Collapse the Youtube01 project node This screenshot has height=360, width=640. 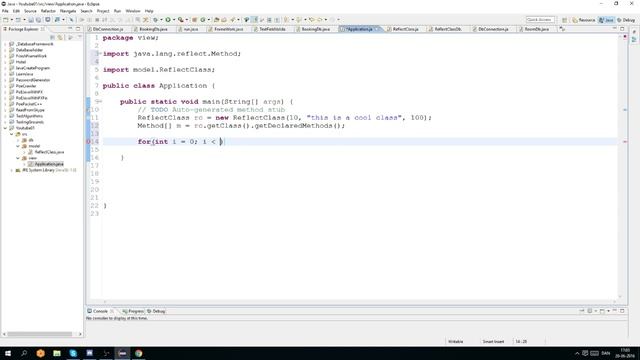(5, 128)
